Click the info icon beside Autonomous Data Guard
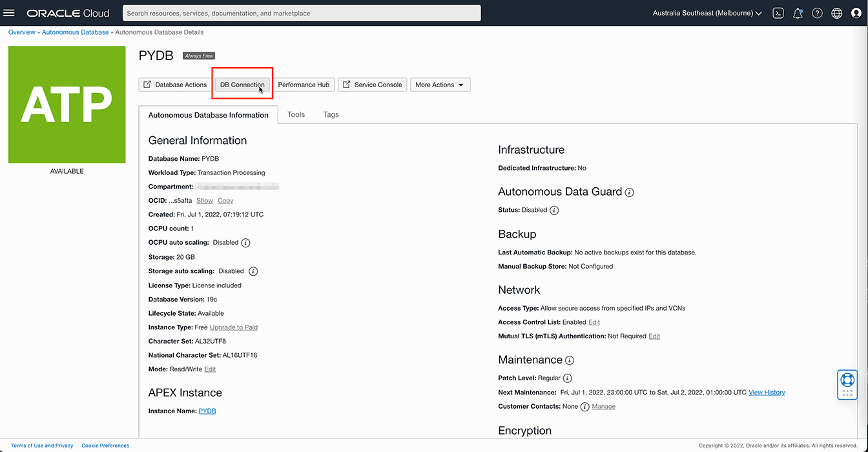The image size is (868, 452). click(x=630, y=192)
